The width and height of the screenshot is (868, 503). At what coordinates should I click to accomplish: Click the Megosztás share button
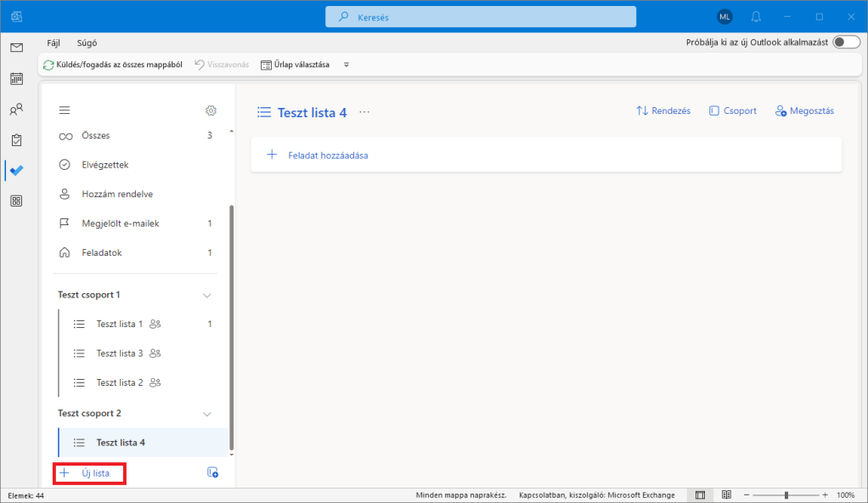pyautogui.click(x=804, y=111)
